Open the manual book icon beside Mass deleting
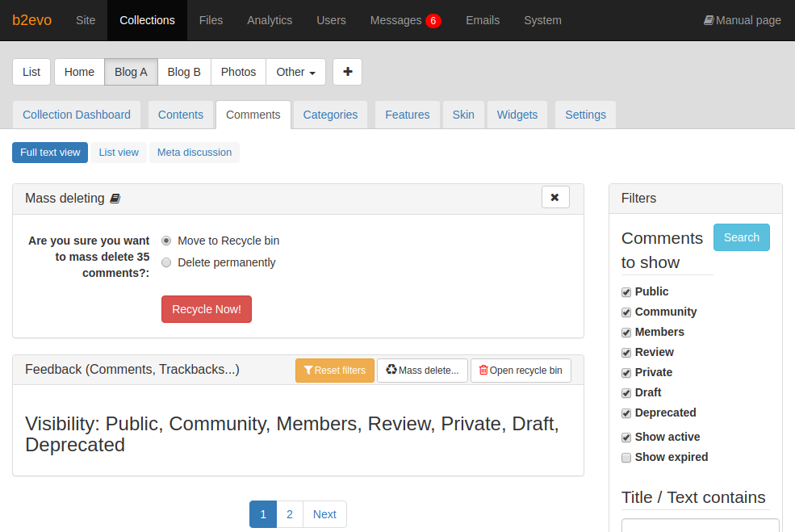The width and height of the screenshot is (795, 532). 115,199
